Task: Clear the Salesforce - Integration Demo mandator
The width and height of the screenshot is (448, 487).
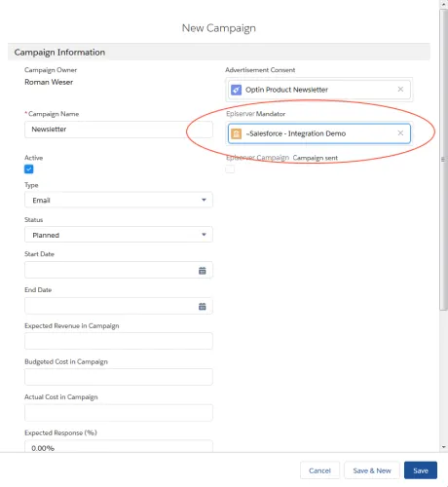Action: (x=400, y=133)
